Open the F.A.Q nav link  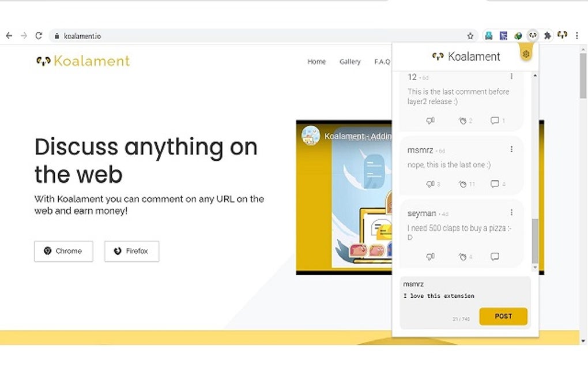click(x=383, y=62)
